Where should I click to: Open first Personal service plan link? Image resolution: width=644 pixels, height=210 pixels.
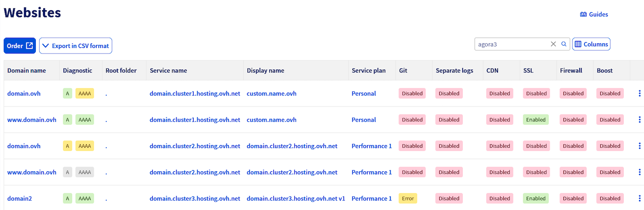coord(364,93)
